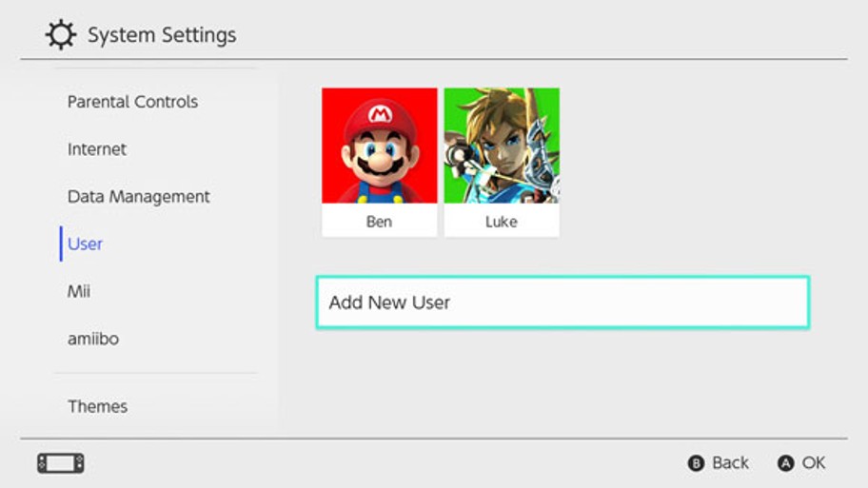This screenshot has width=868, height=488.
Task: Click the handheld console icon in footer
Action: pos(61,463)
